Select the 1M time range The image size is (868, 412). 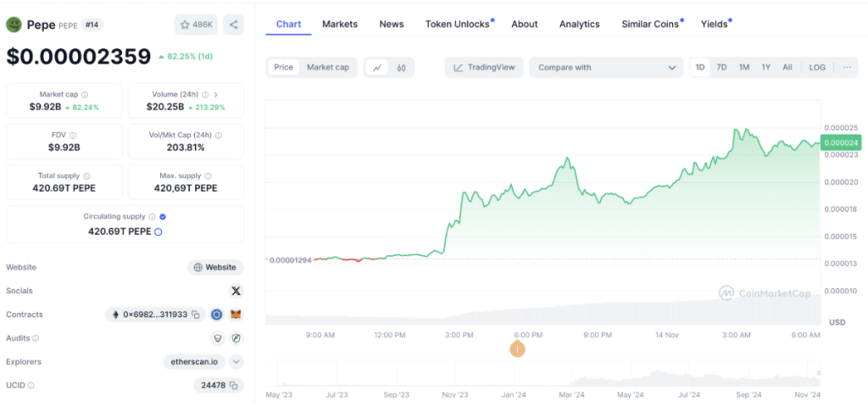(x=744, y=68)
